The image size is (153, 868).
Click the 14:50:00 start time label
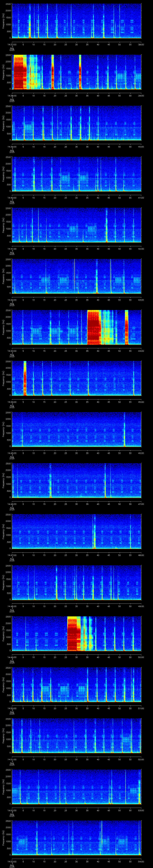pyautogui.click(x=12, y=708)
